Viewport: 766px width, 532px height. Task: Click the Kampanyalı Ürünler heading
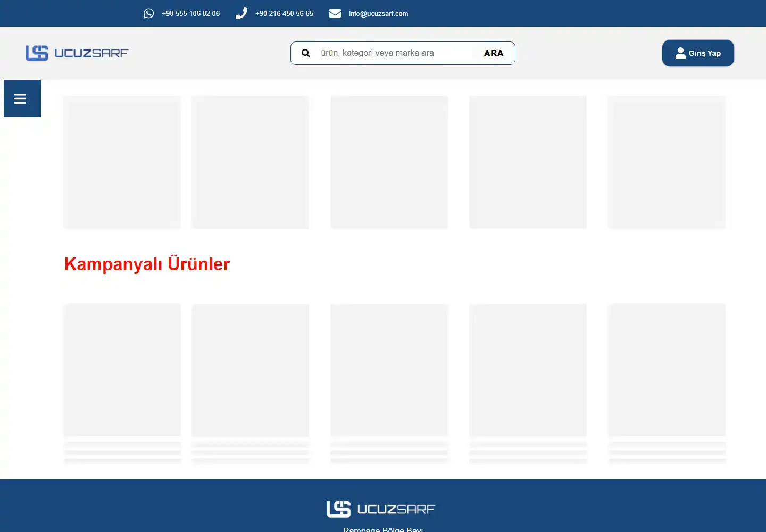(147, 264)
